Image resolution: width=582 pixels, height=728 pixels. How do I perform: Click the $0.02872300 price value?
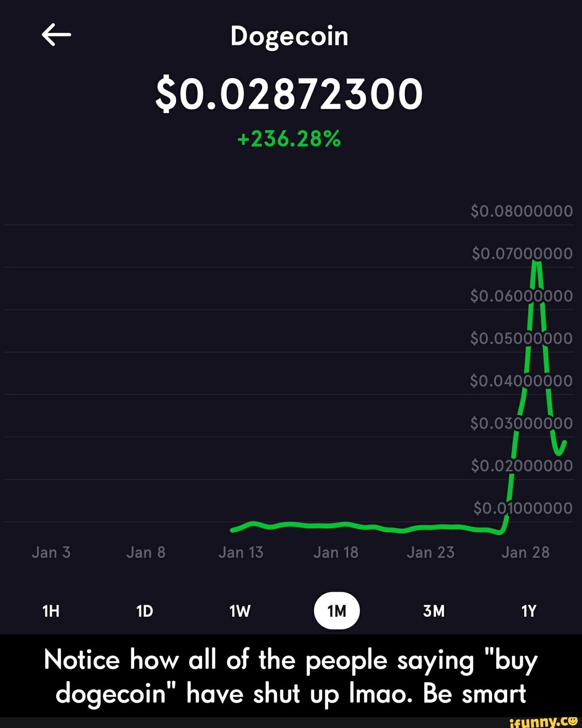click(289, 94)
